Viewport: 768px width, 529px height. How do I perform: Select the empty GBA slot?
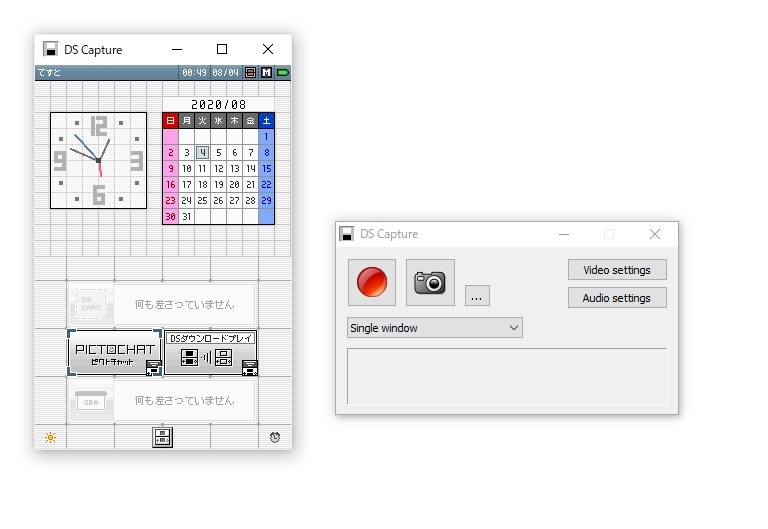(x=163, y=401)
